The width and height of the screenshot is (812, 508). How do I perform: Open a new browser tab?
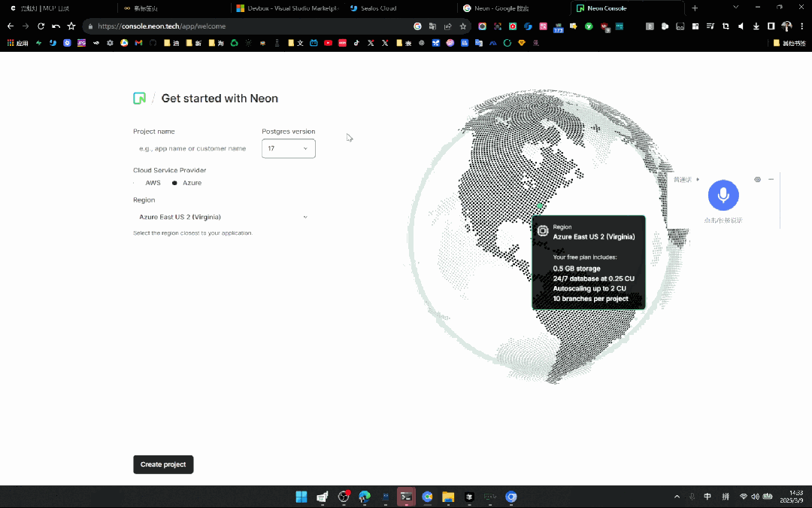[695, 8]
